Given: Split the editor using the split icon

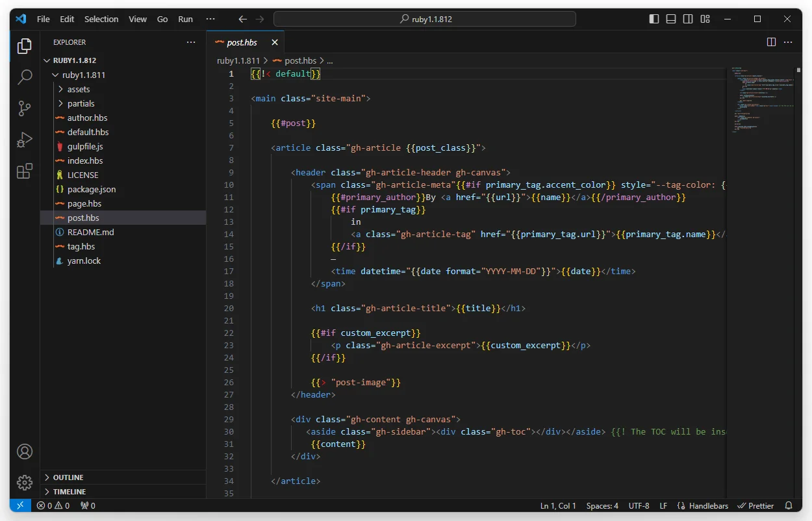Looking at the screenshot, I should 770,42.
